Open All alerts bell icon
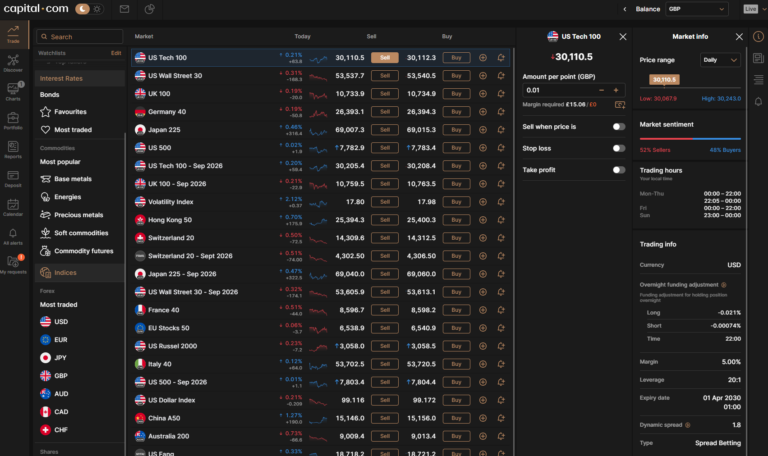Viewport: 768px width, 456px height. coord(13,236)
